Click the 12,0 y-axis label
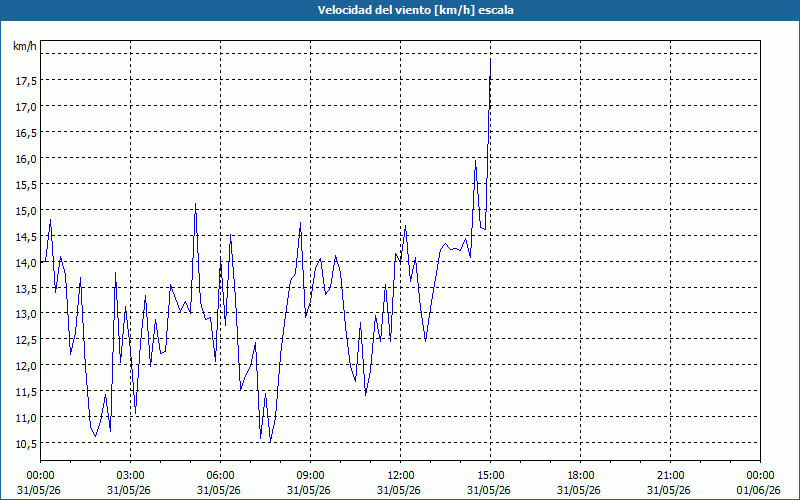The image size is (800, 500). pyautogui.click(x=27, y=365)
